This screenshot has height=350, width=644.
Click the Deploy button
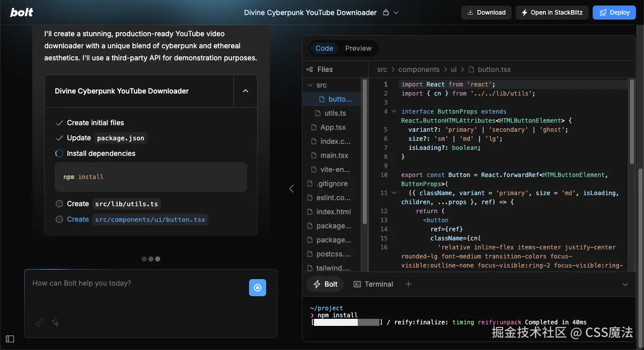(614, 13)
